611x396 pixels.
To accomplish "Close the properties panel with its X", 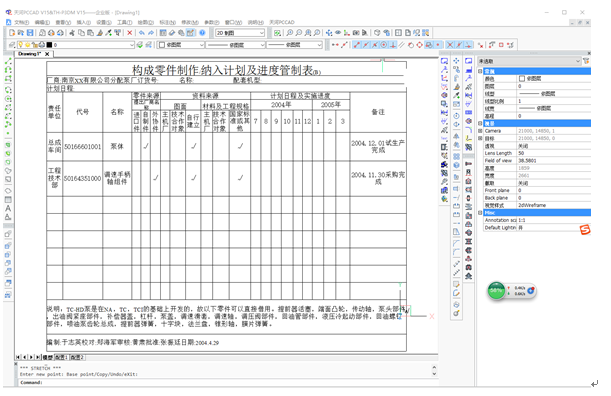I will point(589,53).
